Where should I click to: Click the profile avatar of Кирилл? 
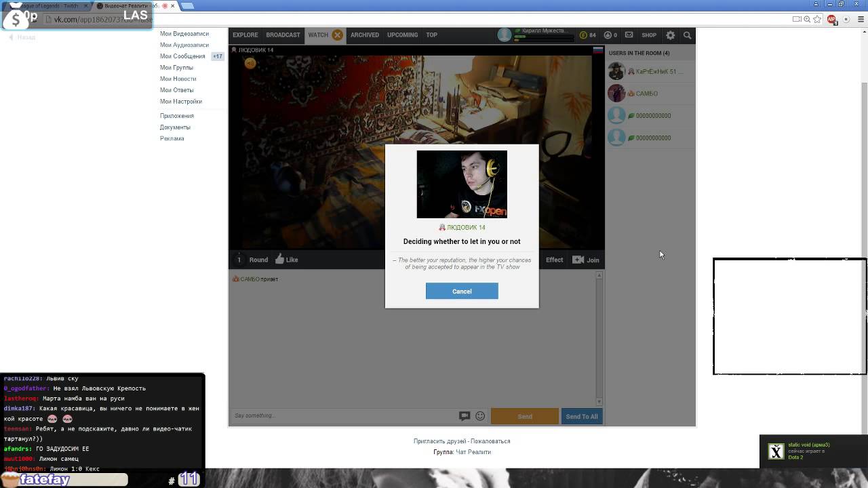coord(505,35)
